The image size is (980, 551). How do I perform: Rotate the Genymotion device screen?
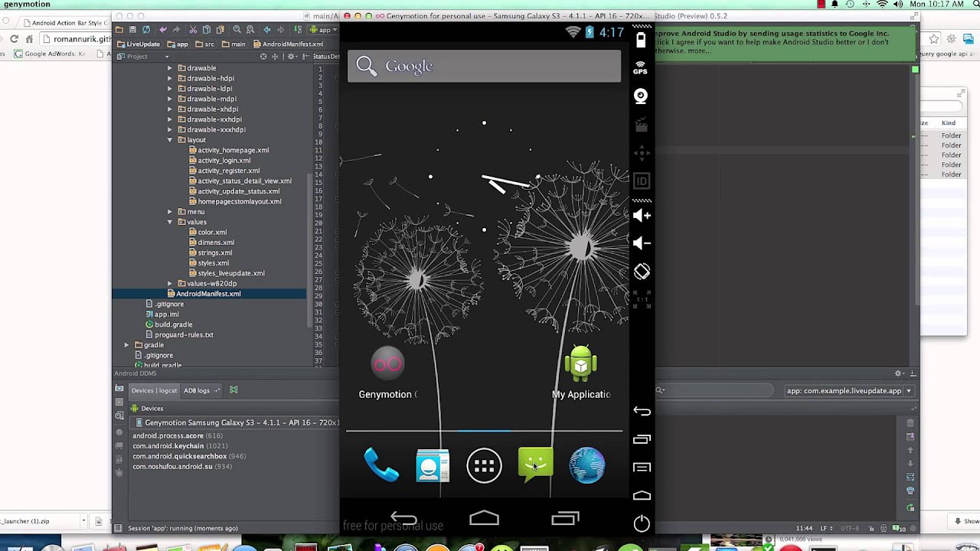tap(642, 272)
